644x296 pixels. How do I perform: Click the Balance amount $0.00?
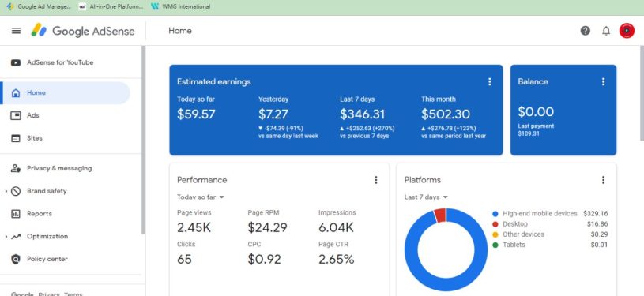coord(536,111)
